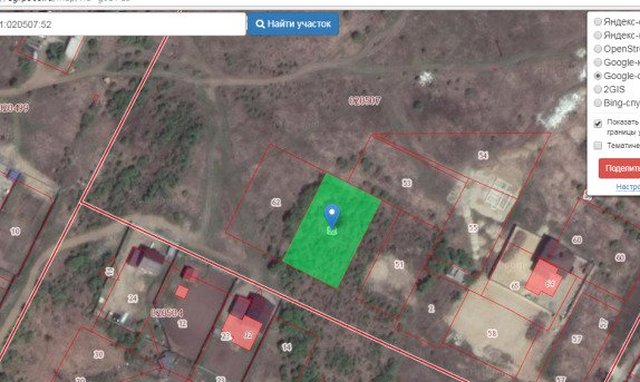Image resolution: width=640 pixels, height=382 pixels.
Task: Click parcel label 65
Action: [x=515, y=286]
